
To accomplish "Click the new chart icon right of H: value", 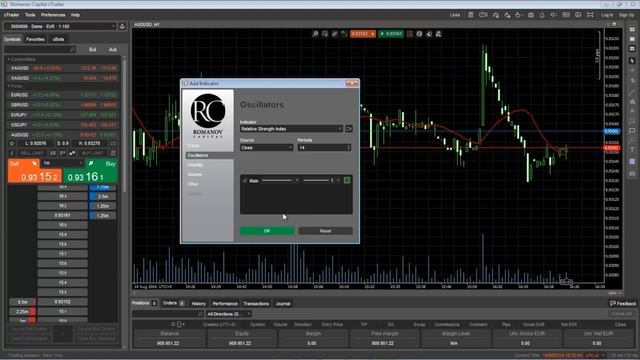I will coord(113,143).
